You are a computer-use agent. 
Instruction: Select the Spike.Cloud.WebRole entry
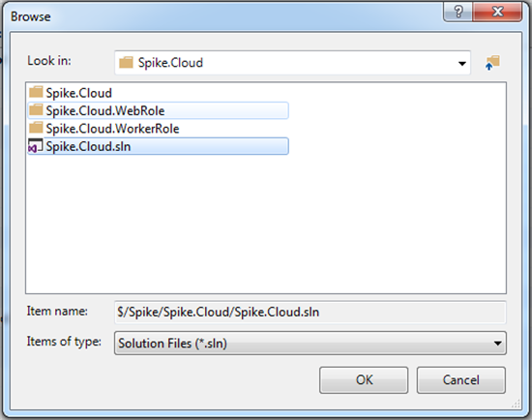(x=158, y=110)
